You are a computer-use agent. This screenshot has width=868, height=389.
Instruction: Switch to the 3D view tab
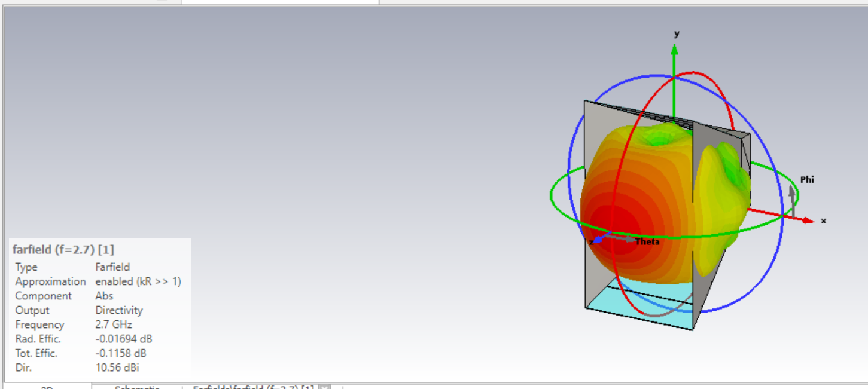47,387
